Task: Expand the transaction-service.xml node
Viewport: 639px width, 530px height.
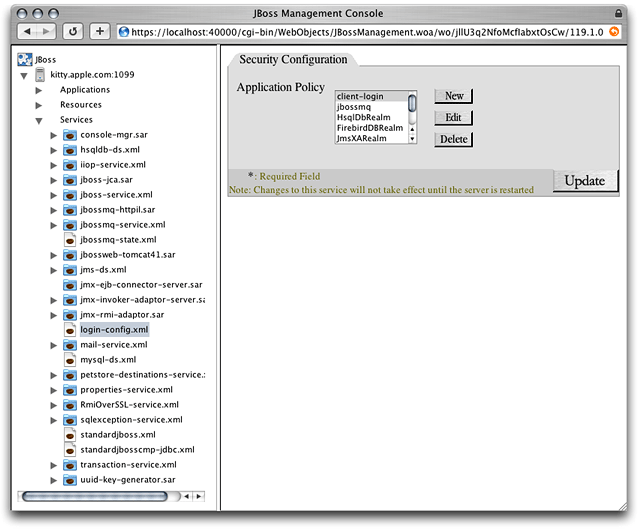Action: [x=53, y=465]
